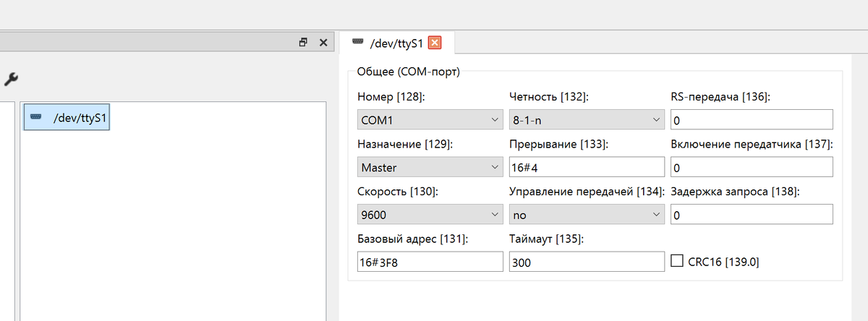Switch to the /dev/ttyS1 tab
The image size is (868, 321).
(x=396, y=43)
